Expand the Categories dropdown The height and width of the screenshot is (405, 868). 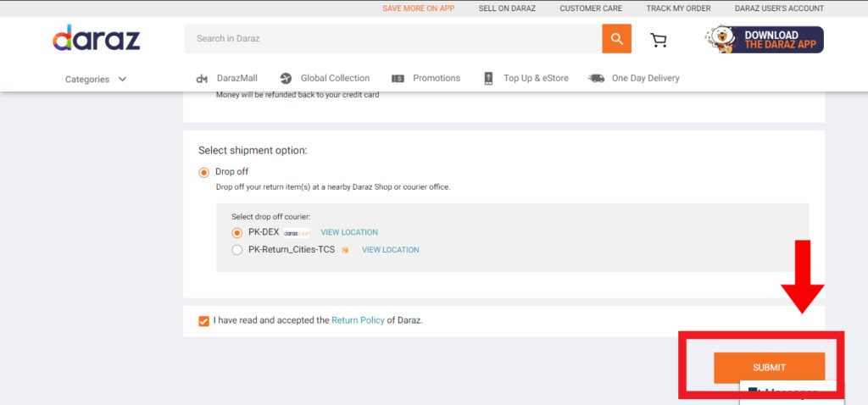96,79
